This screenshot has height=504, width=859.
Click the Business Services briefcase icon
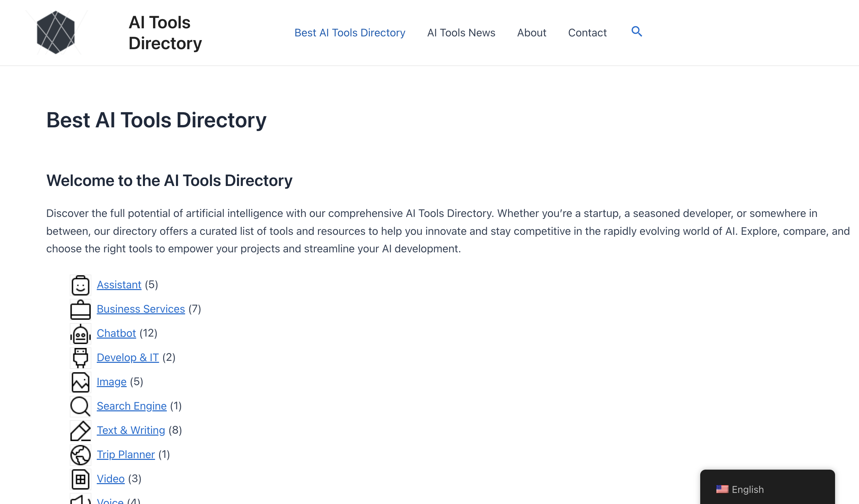click(81, 309)
